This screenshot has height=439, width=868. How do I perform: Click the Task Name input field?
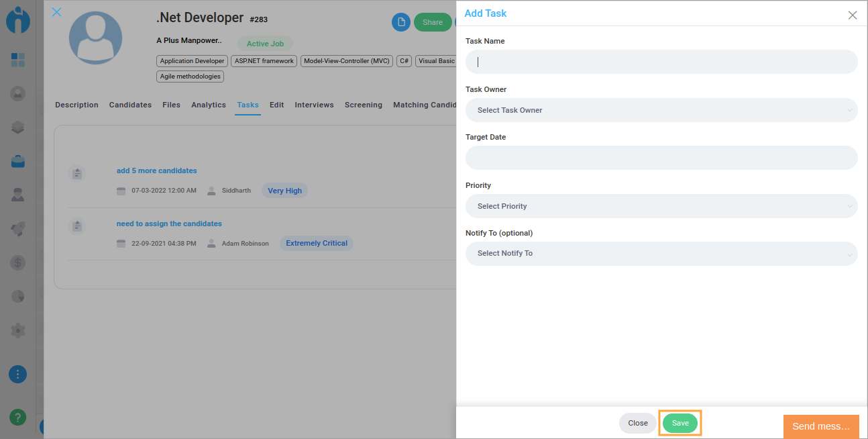(661, 62)
